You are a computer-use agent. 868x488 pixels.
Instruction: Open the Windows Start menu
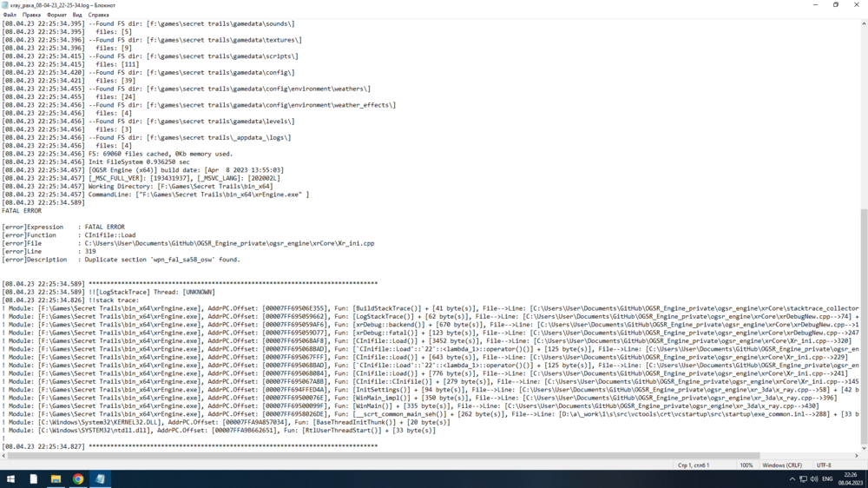tap(10, 479)
